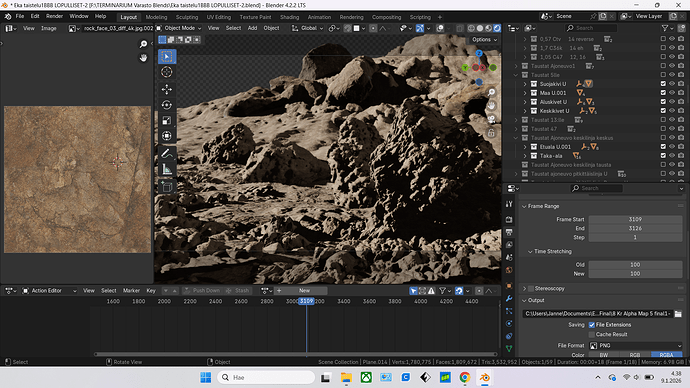Select the 3D Cursor tool
The image size is (690, 388).
click(x=167, y=72)
